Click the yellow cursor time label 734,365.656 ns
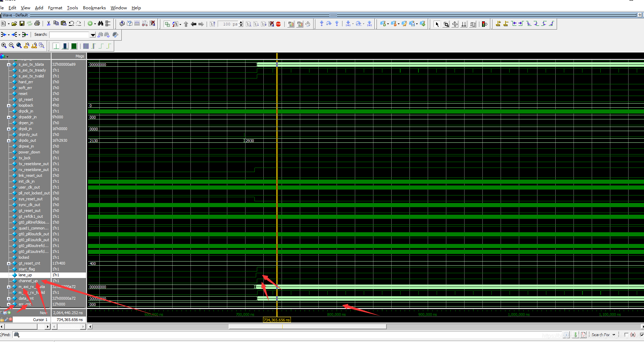Viewport: 644px width, 342px height. [x=277, y=320]
